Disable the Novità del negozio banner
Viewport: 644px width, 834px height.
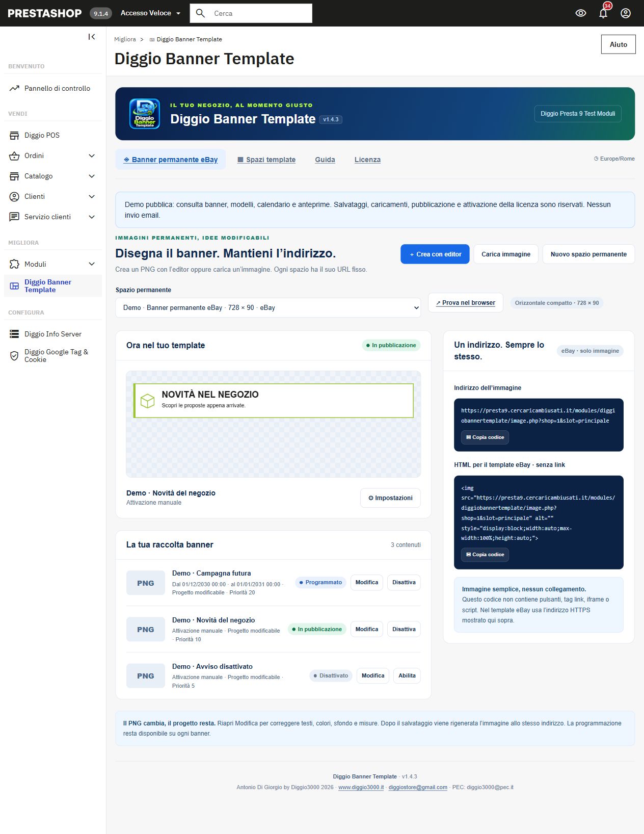click(x=404, y=630)
